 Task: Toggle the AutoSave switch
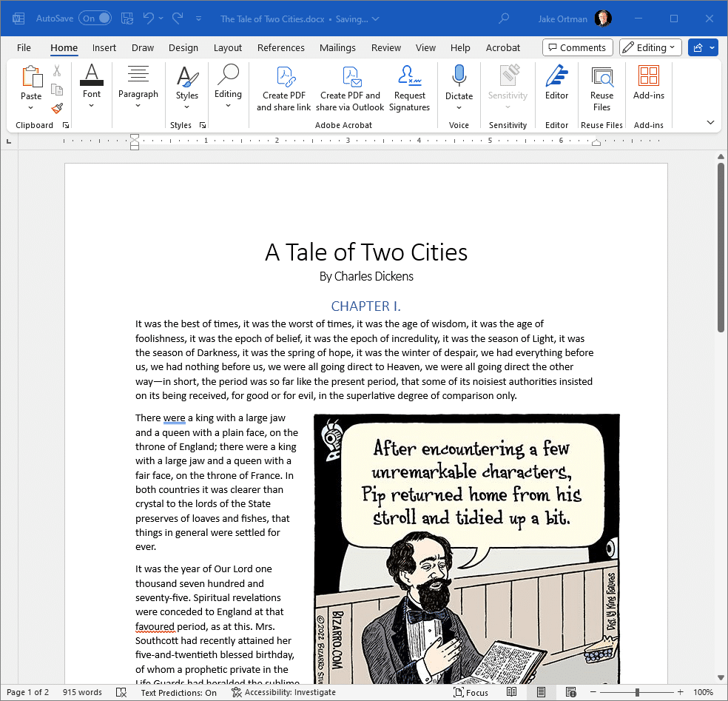point(95,19)
